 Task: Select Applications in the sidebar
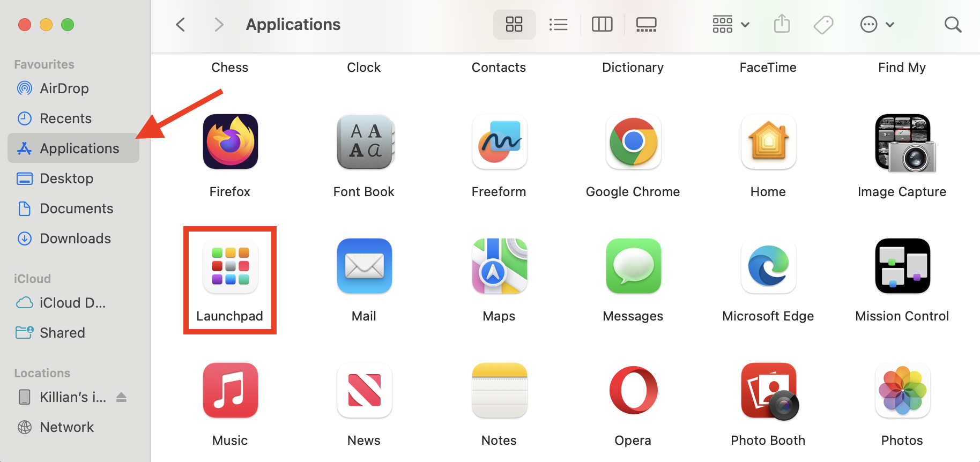click(73, 148)
